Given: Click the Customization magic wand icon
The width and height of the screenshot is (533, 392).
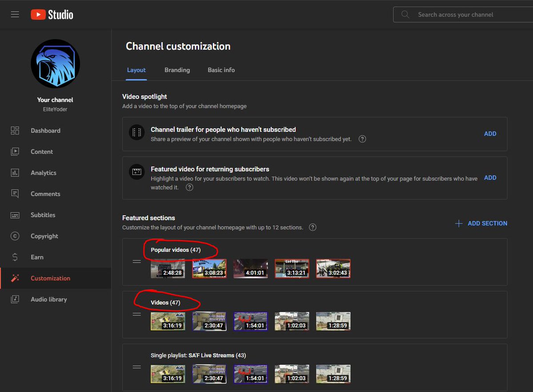Looking at the screenshot, I should click(15, 278).
